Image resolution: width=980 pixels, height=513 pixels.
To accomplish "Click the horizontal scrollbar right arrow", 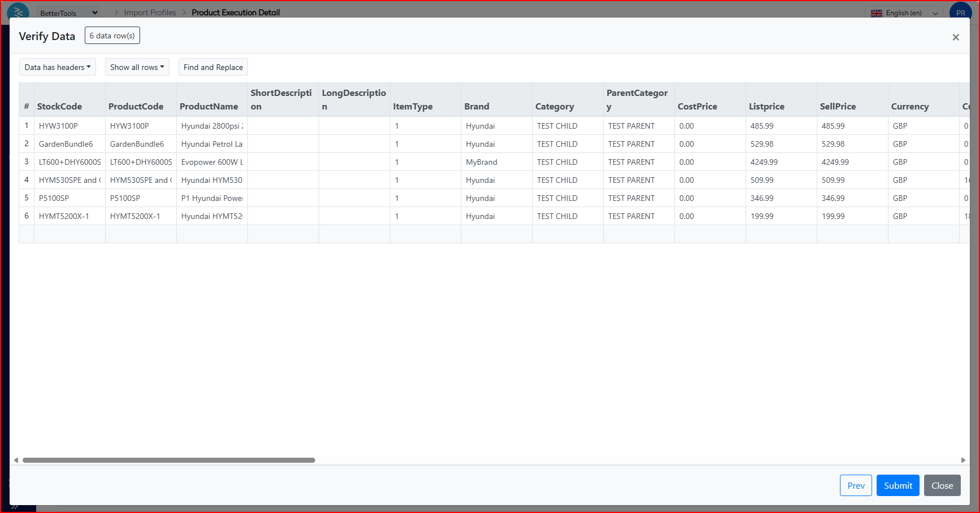I will (x=963, y=461).
